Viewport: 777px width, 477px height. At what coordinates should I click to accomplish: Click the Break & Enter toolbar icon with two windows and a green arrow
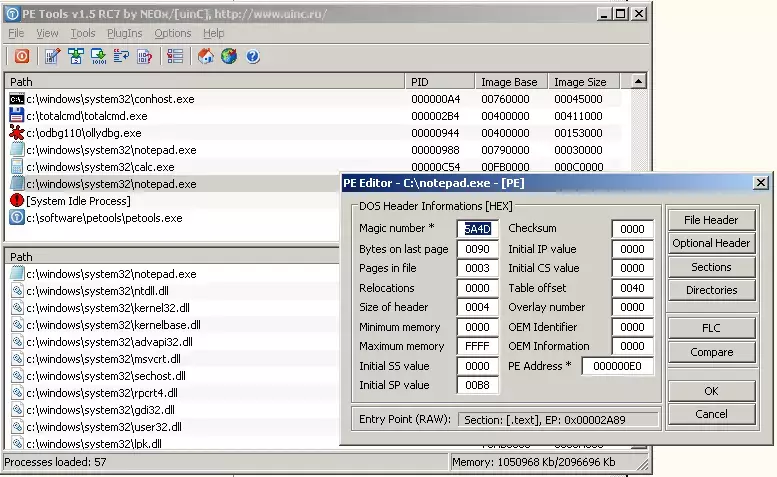click(x=76, y=56)
